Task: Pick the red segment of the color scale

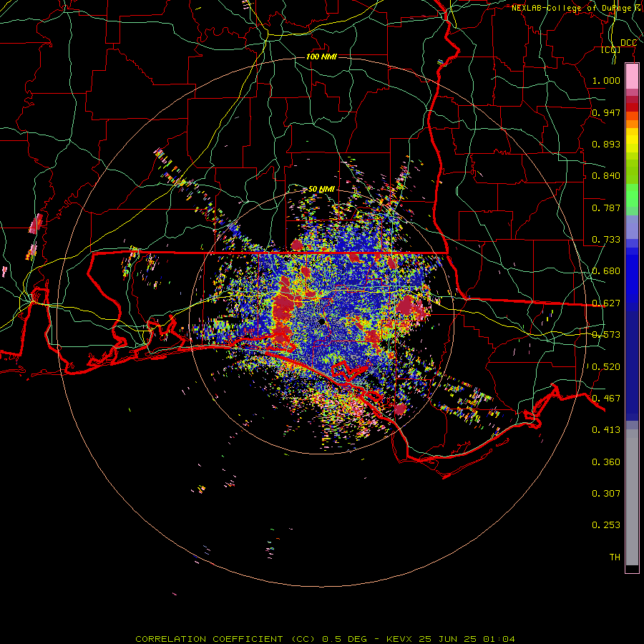Action: tap(632, 107)
